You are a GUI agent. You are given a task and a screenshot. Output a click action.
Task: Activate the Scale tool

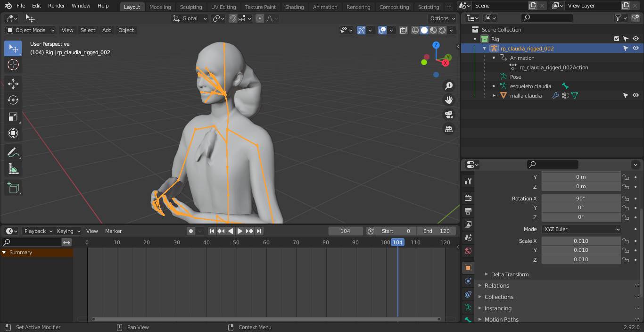pyautogui.click(x=13, y=116)
